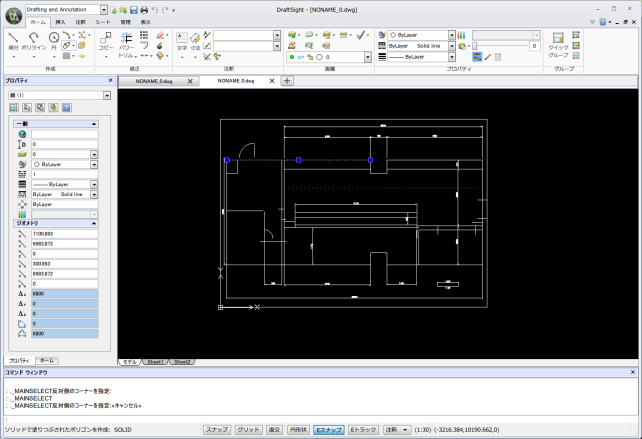Click the 直交 (Ortho) status button
This screenshot has height=439, width=642.
click(274, 429)
